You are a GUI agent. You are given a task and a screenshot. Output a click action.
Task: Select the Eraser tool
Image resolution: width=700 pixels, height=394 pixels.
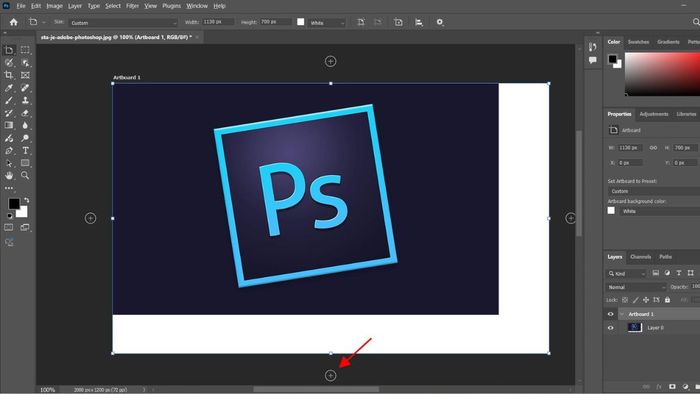pyautogui.click(x=25, y=113)
